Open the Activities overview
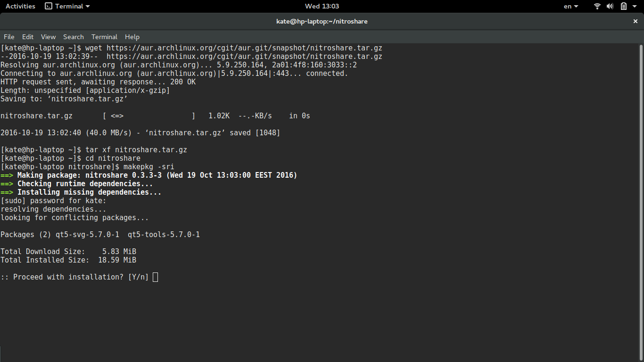 tap(20, 6)
